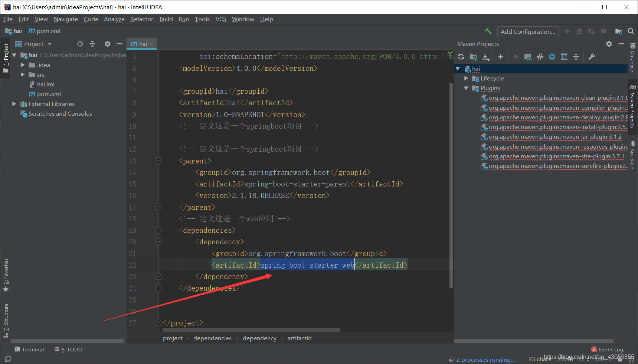Expand External Libraries node
This screenshot has width=638, height=364.
[x=14, y=104]
